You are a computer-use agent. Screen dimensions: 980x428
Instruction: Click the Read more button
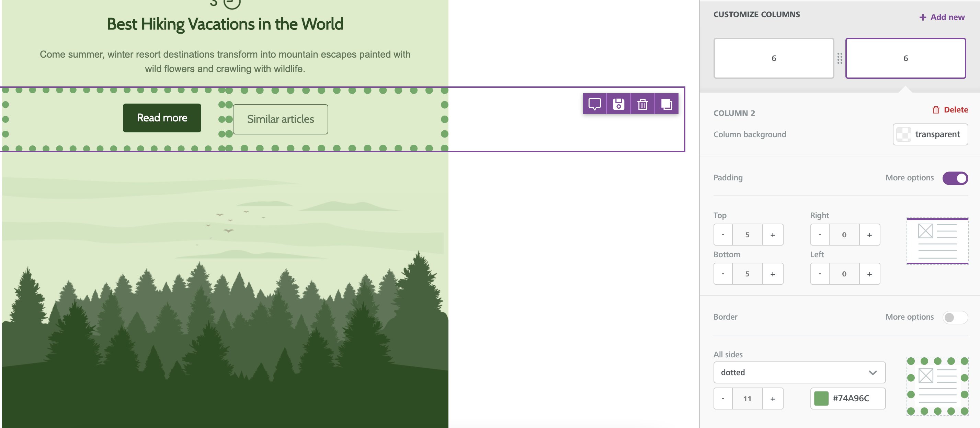click(x=162, y=118)
